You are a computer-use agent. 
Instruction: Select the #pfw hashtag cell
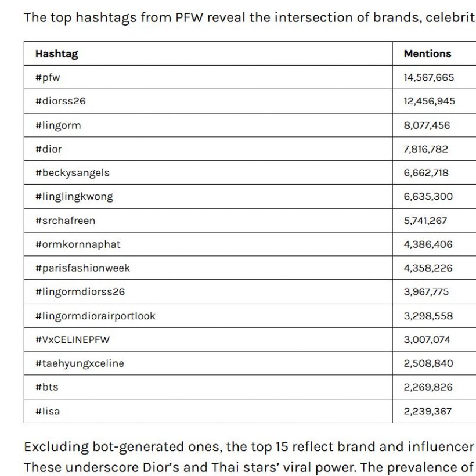[x=48, y=77]
